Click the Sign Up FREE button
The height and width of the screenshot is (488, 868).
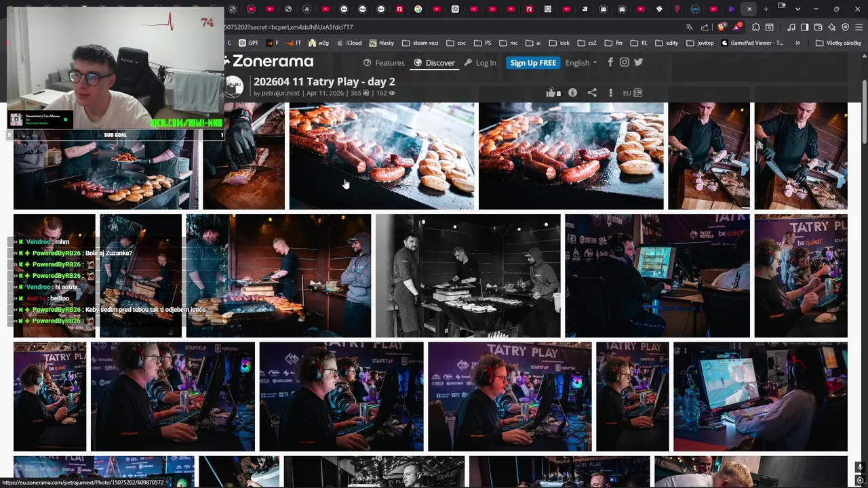pos(533,62)
